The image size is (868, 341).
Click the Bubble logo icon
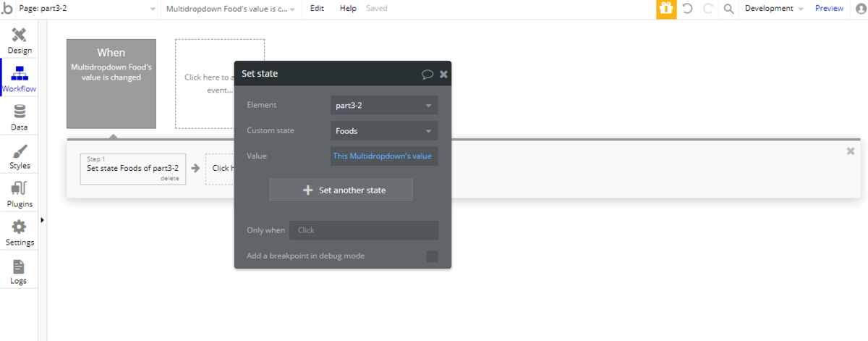[x=7, y=9]
